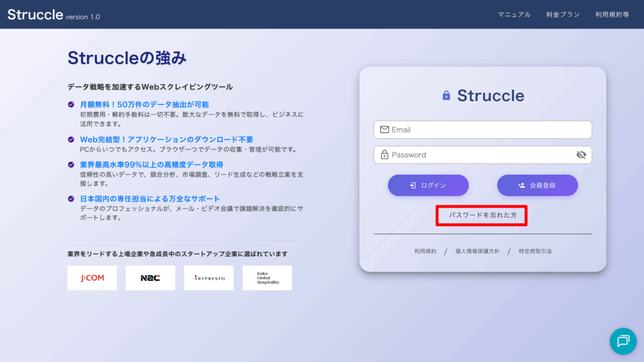Open the chat support widget
This screenshot has height=362, width=644.
click(623, 341)
